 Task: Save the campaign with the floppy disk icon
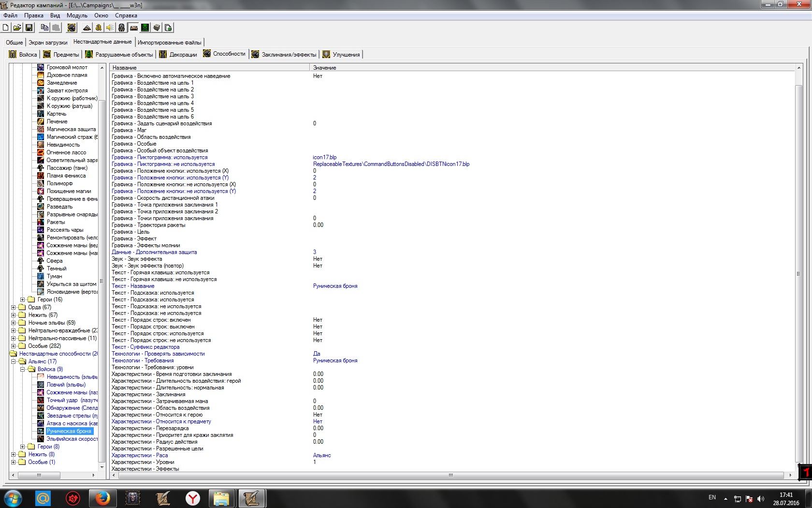point(29,28)
